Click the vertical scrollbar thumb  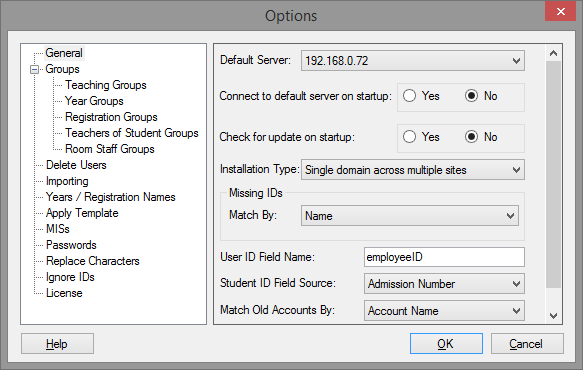553,174
